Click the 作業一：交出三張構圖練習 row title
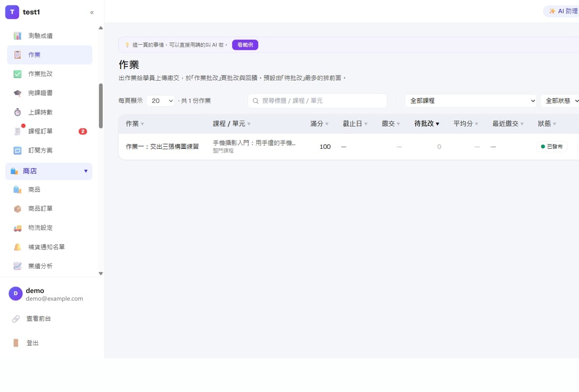The image size is (579, 392). (162, 147)
